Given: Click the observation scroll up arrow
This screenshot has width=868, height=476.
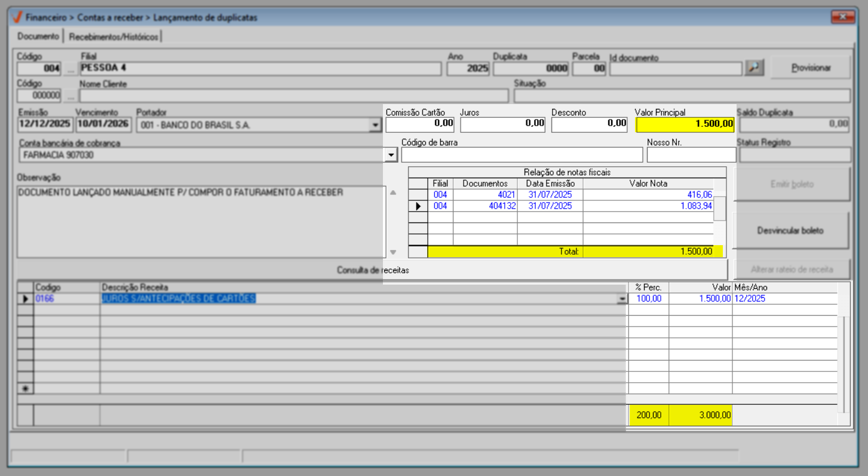Looking at the screenshot, I should (x=392, y=193).
